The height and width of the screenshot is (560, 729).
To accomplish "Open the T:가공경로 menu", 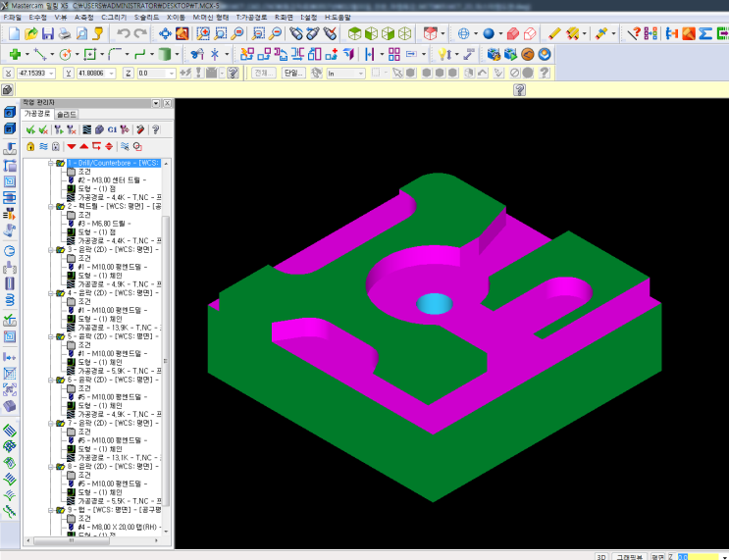I will 251,17.
